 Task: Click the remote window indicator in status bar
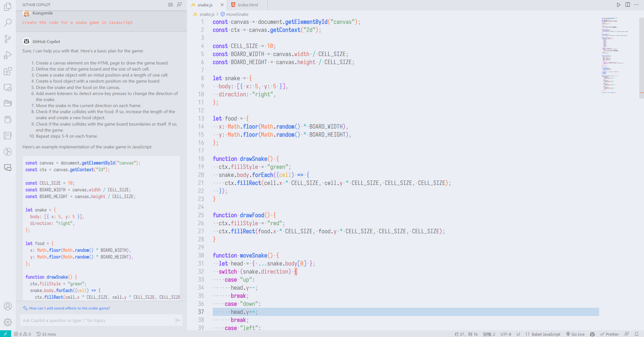5,334
